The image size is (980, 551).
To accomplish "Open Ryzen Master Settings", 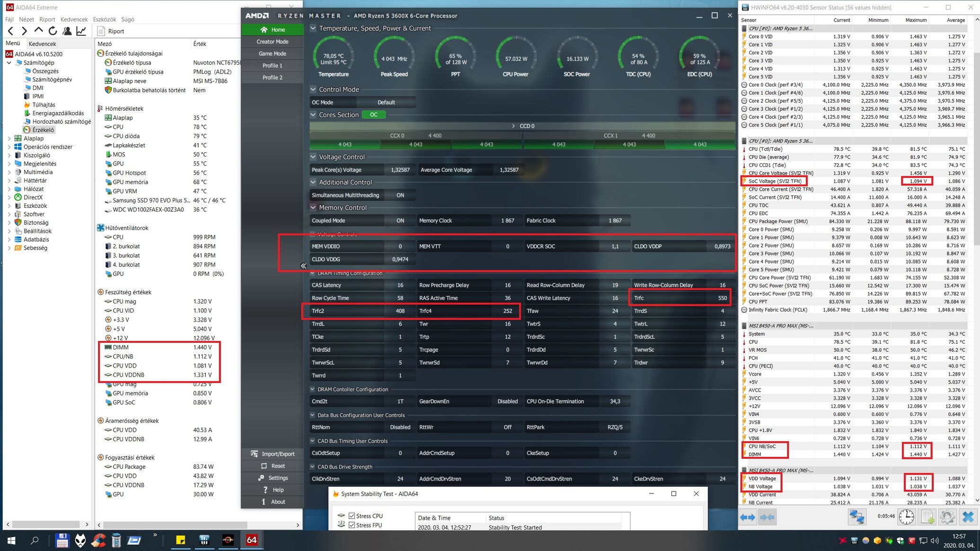I will click(273, 478).
